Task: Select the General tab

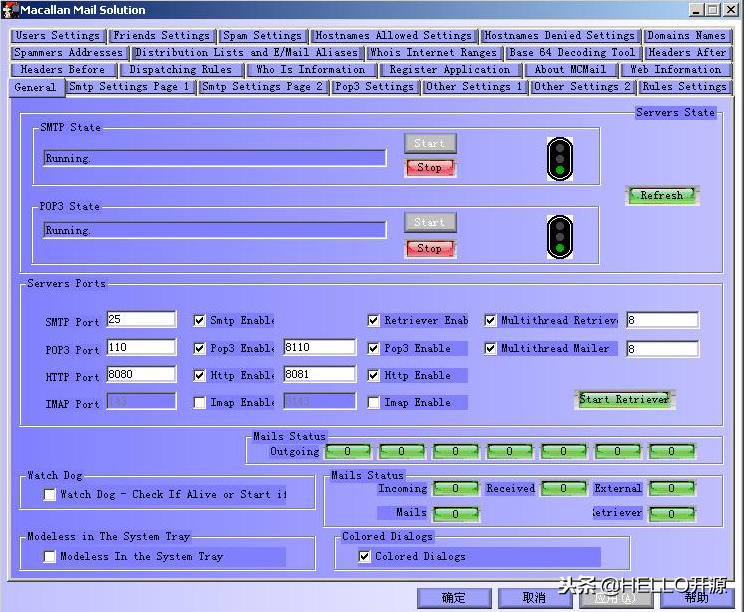Action: (36, 88)
